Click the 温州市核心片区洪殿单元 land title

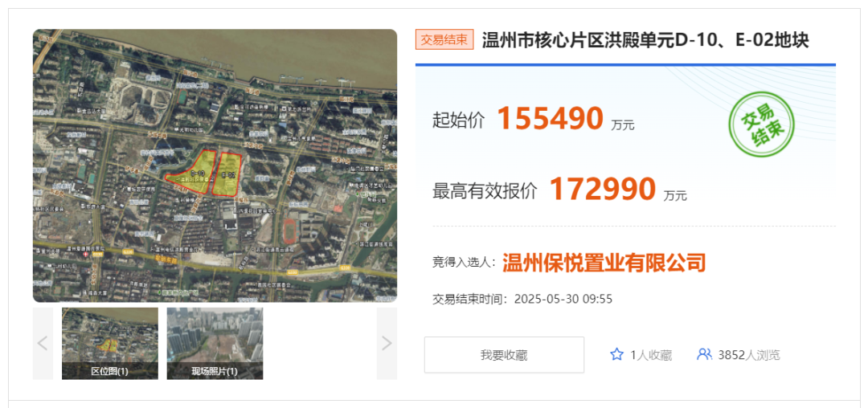click(x=645, y=40)
